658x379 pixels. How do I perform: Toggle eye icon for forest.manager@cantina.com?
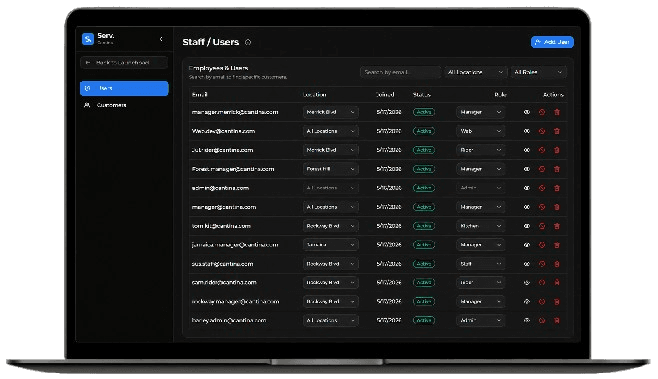click(527, 169)
